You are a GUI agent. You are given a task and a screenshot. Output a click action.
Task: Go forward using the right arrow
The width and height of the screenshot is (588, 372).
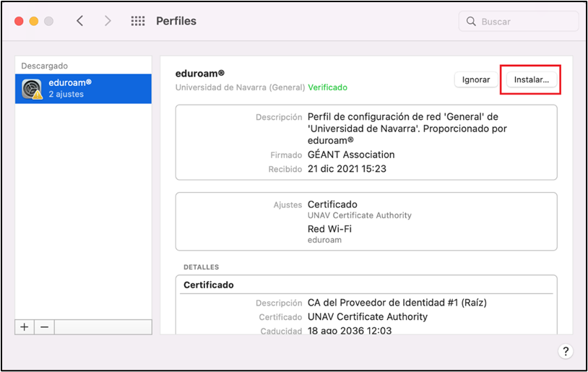coord(108,21)
